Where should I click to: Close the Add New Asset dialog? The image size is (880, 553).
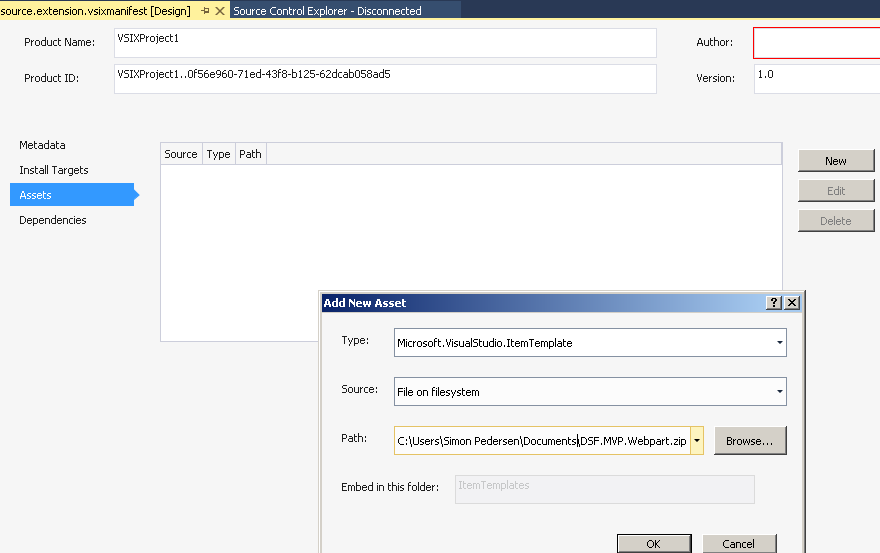[791, 303]
